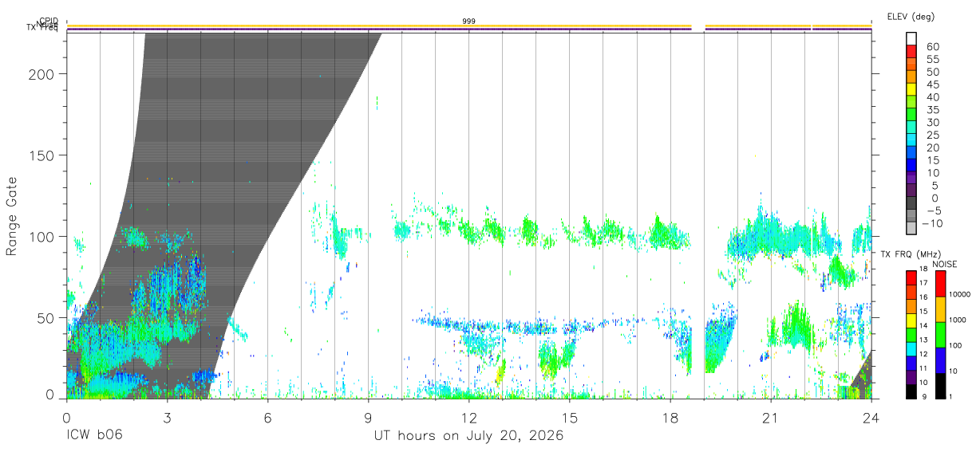The image size is (980, 452).
Task: Click the "NOISE" legend title
Action: tap(946, 264)
